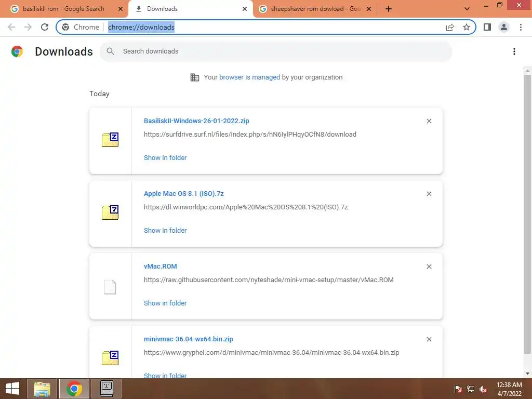Screen dimensions: 532x399
Task: Focus the Search downloads field
Action: click(276, 51)
